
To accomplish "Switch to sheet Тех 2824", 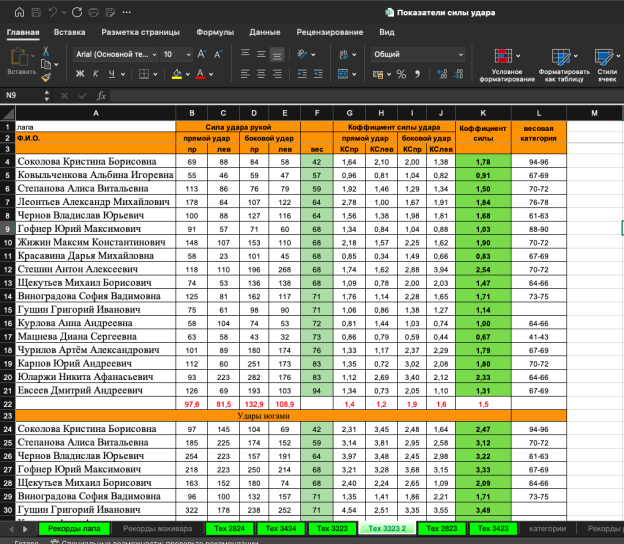I will click(x=230, y=528).
